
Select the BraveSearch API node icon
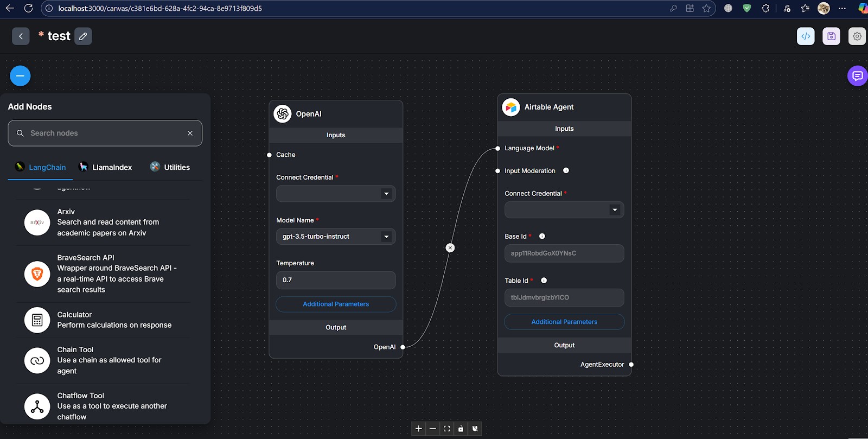pyautogui.click(x=37, y=274)
